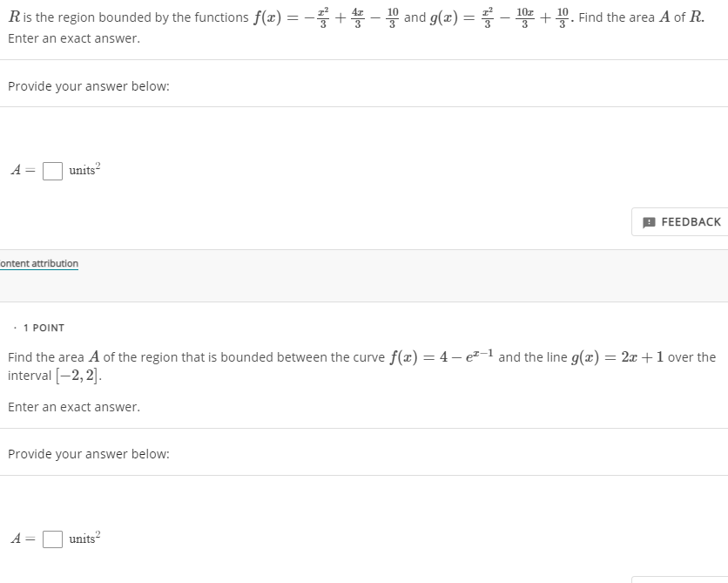Click the answer box for the region R problem

click(x=52, y=169)
